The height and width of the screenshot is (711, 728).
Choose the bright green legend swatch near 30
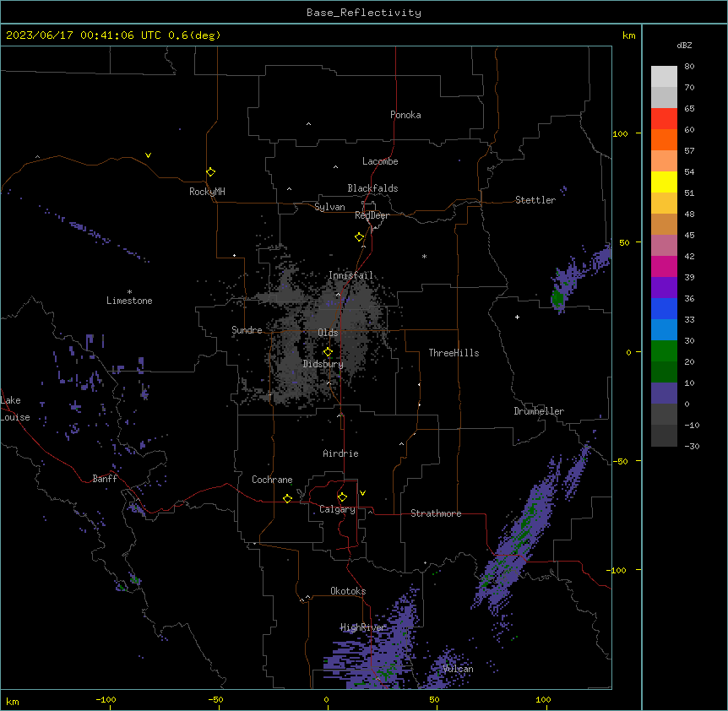pos(664,351)
